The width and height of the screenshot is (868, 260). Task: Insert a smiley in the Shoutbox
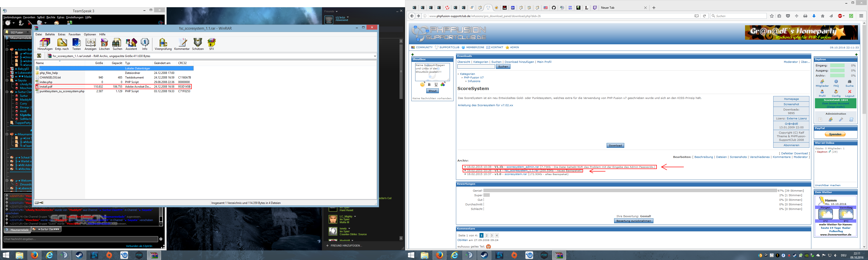[422, 84]
